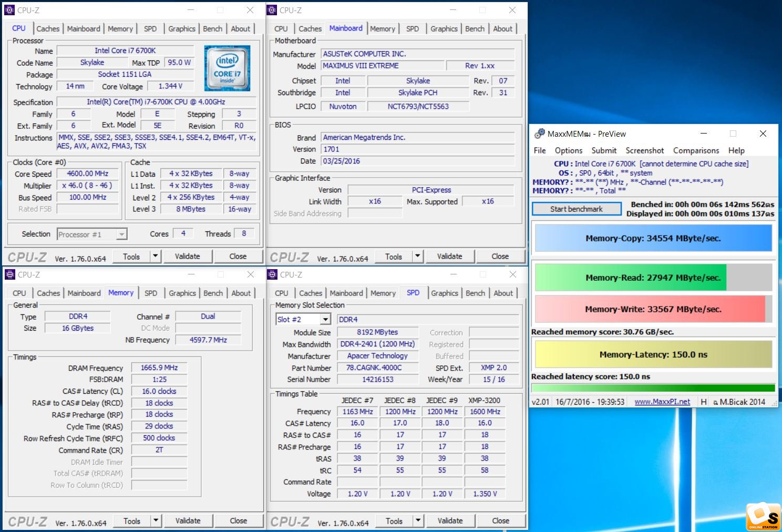Click the Part Number 78.CAGNK.4000C field
This screenshot has width=782, height=532.
[x=377, y=368]
